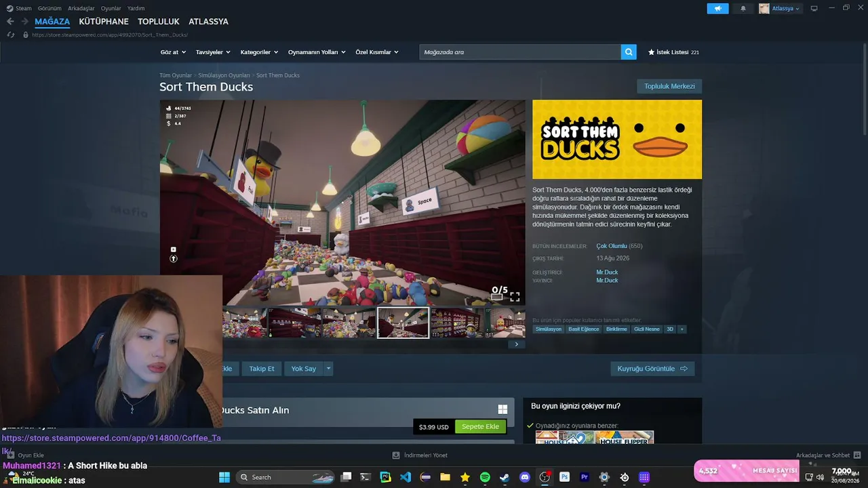Expand the Göz at dropdown
The height and width of the screenshot is (488, 868).
(x=172, y=52)
